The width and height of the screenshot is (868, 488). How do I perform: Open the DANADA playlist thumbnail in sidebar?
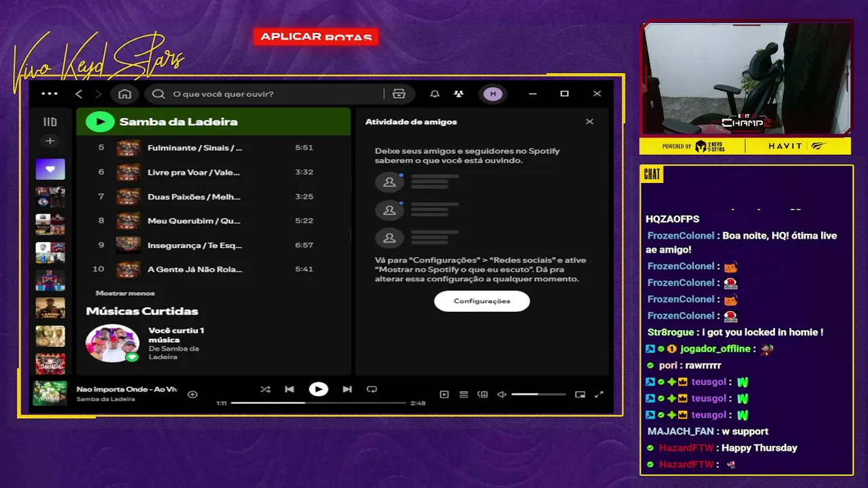pyautogui.click(x=50, y=364)
